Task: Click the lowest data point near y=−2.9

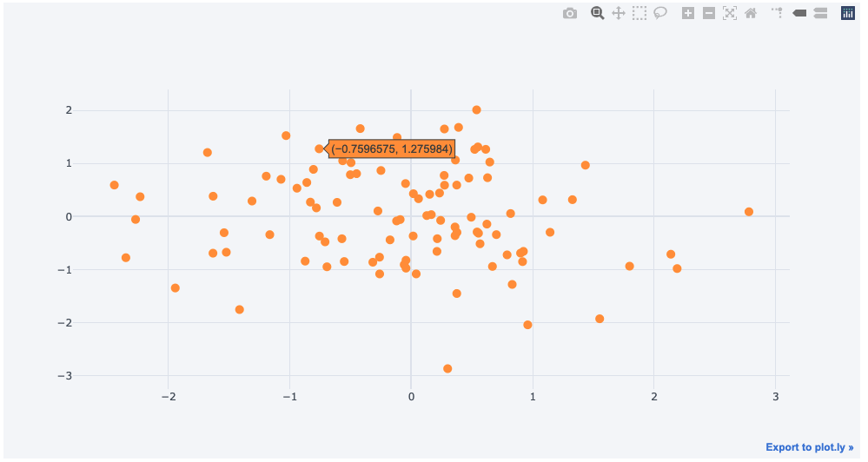Action: pyautogui.click(x=447, y=369)
